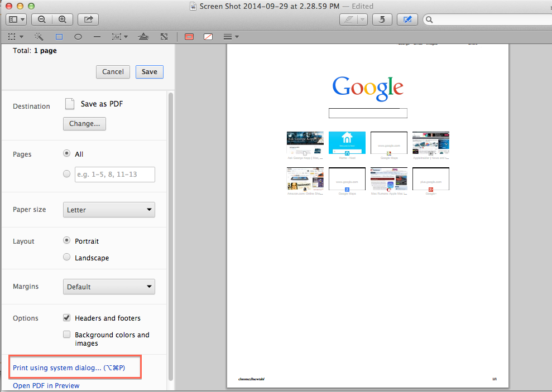Open the red border color swatch
Image resolution: width=552 pixels, height=392 pixels.
pyautogui.click(x=189, y=37)
